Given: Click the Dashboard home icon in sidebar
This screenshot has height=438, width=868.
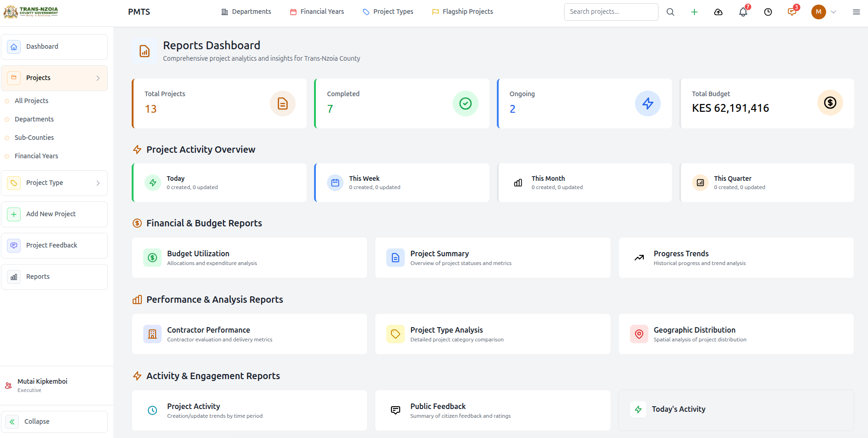Looking at the screenshot, I should pos(14,47).
